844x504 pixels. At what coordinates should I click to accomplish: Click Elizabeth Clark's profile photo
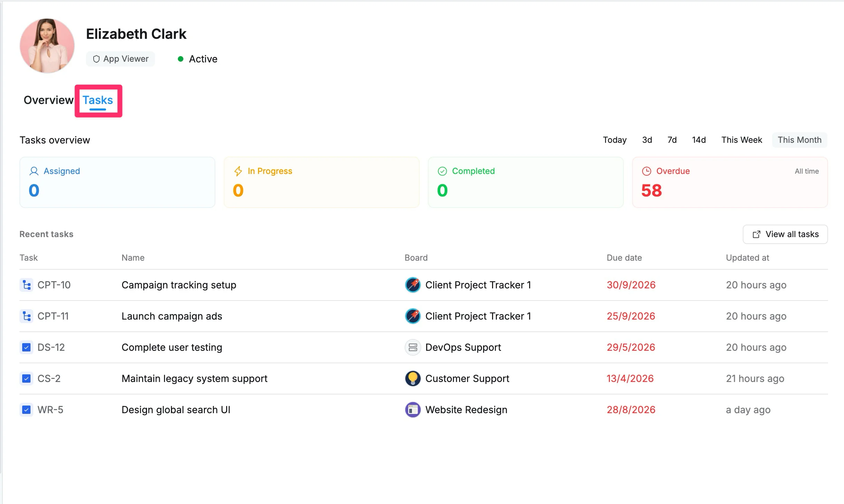click(47, 46)
